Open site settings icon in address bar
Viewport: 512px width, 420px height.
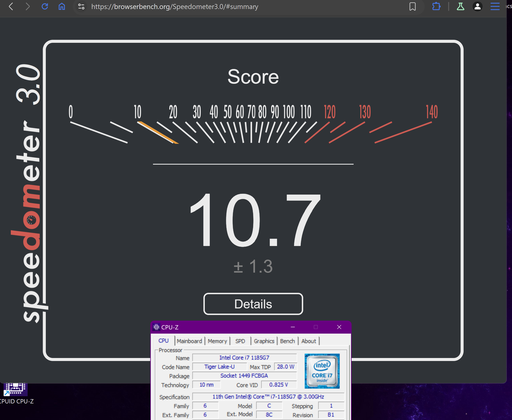point(81,7)
